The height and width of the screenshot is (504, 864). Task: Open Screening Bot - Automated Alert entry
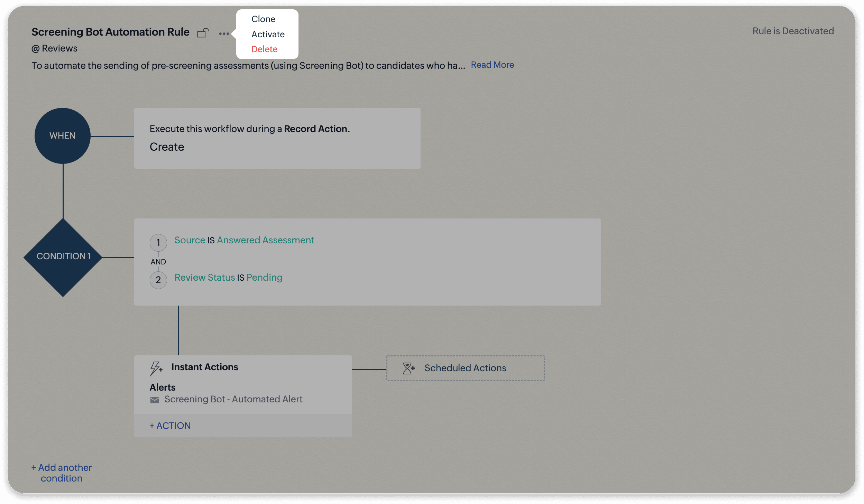point(233,399)
